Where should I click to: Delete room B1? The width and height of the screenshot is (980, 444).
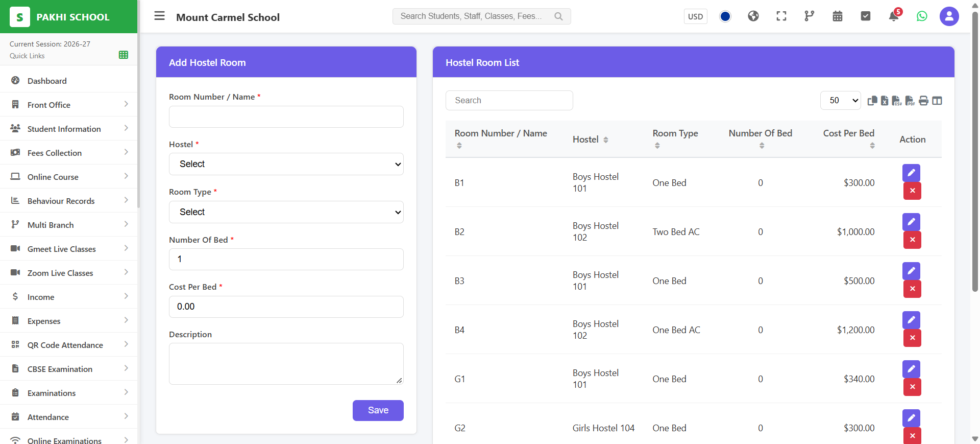912,191
